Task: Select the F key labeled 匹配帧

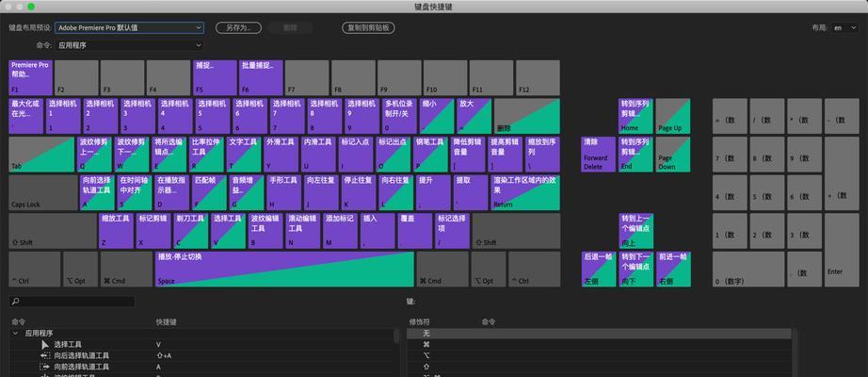Action: click(209, 193)
